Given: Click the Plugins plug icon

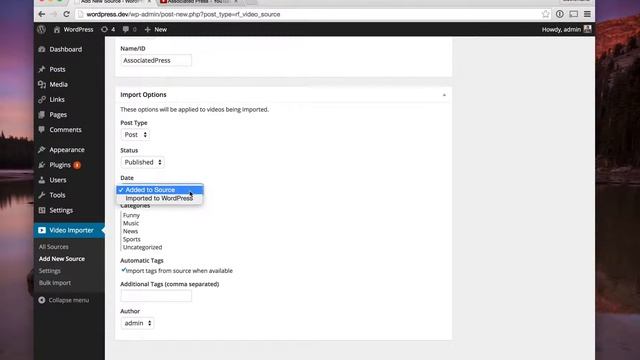Looking at the screenshot, I should point(42,165).
